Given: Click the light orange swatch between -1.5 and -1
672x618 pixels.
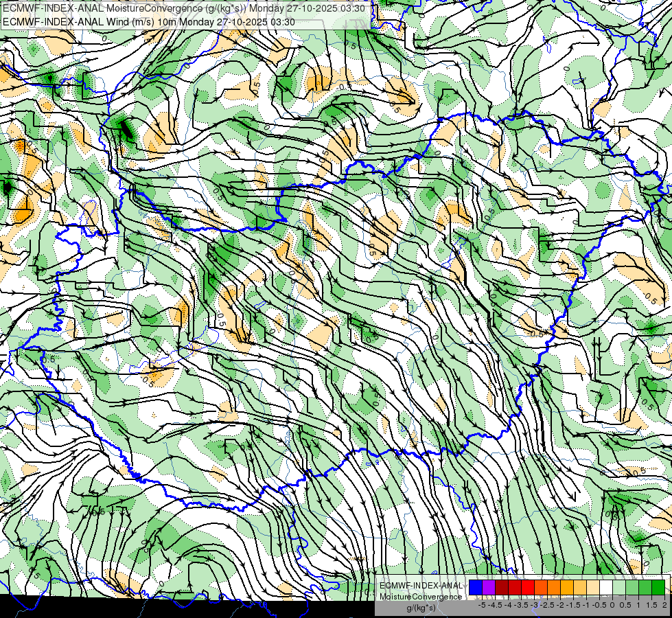Looking at the screenshot, I should (580, 587).
